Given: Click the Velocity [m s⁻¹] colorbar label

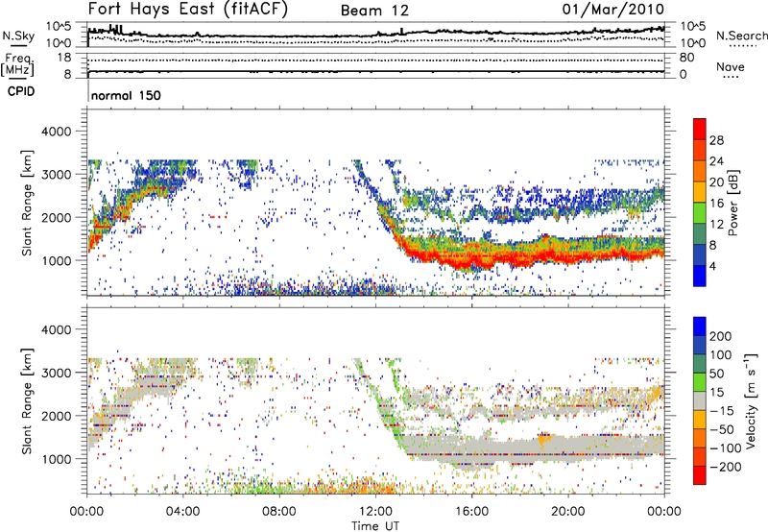Looking at the screenshot, I should 750,400.
